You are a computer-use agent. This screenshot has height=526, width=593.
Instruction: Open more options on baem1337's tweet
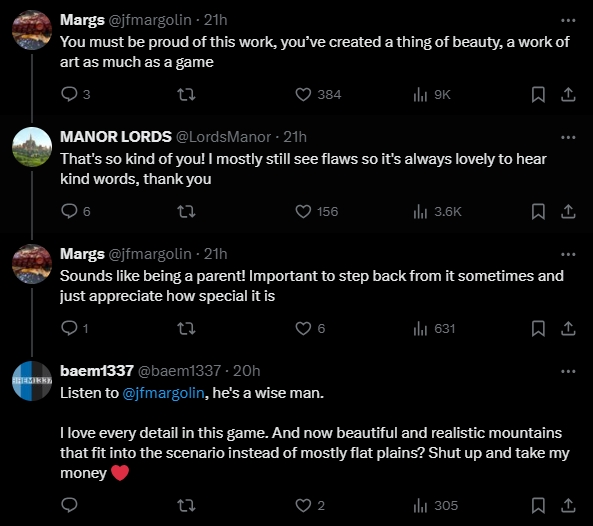pyautogui.click(x=568, y=371)
